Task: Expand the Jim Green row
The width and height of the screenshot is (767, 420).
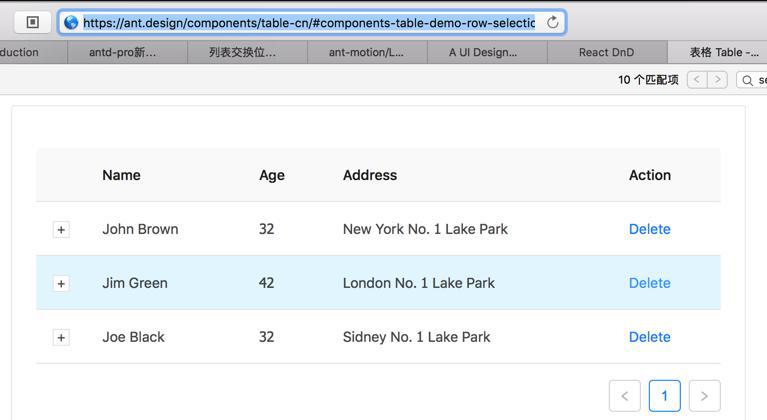Action: coord(61,283)
